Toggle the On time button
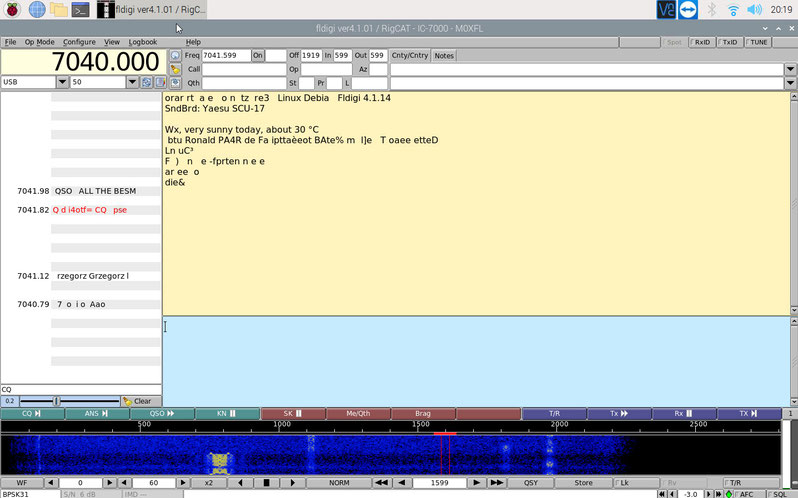Screen dimensions: 798x498 point(258,55)
